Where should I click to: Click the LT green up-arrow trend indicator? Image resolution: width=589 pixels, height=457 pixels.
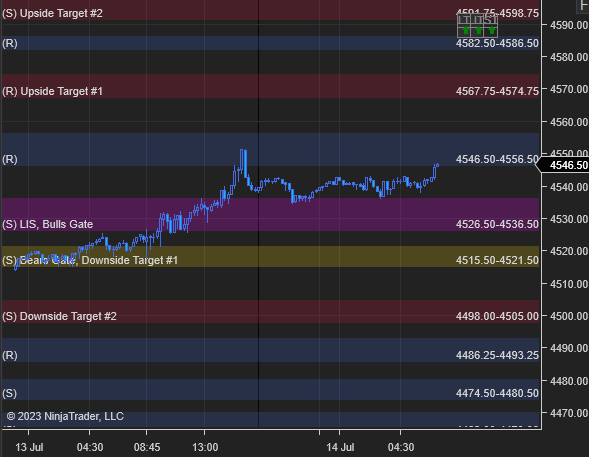pos(465,30)
